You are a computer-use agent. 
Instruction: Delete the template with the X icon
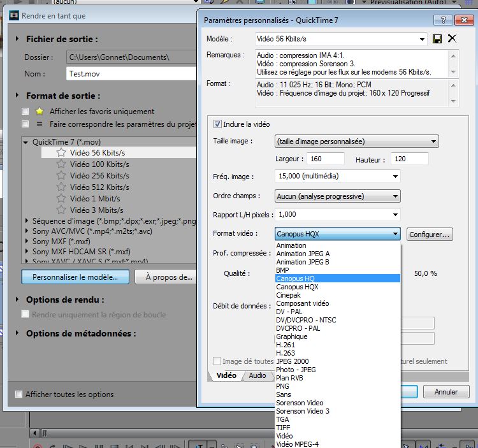[x=452, y=38]
